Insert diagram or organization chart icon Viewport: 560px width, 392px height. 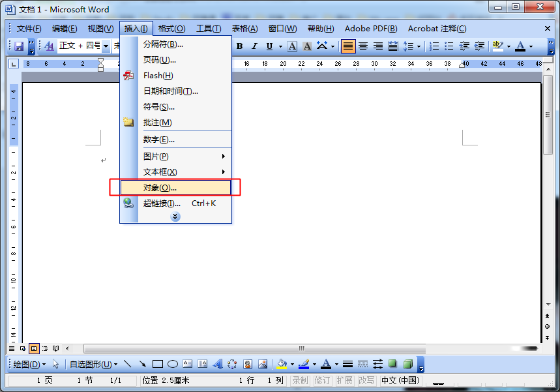(232, 364)
